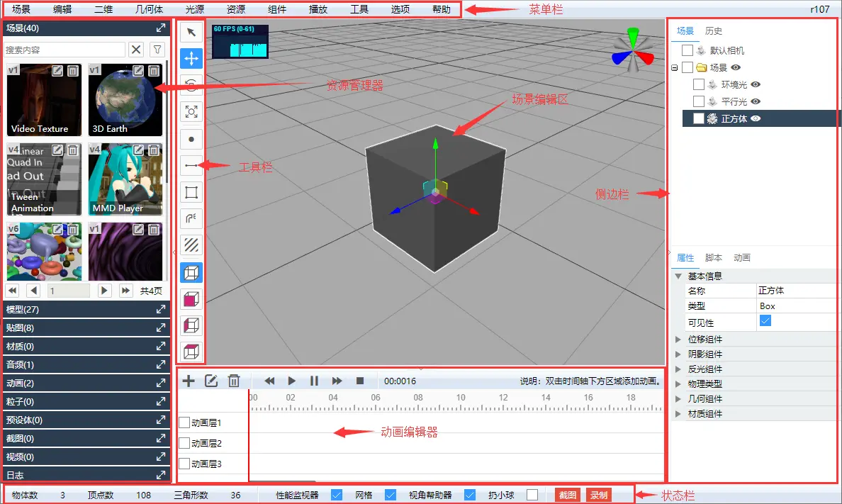Click the 录制 record button

click(598, 495)
